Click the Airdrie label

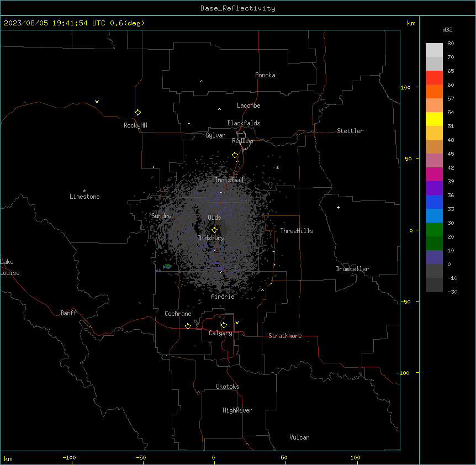(223, 297)
